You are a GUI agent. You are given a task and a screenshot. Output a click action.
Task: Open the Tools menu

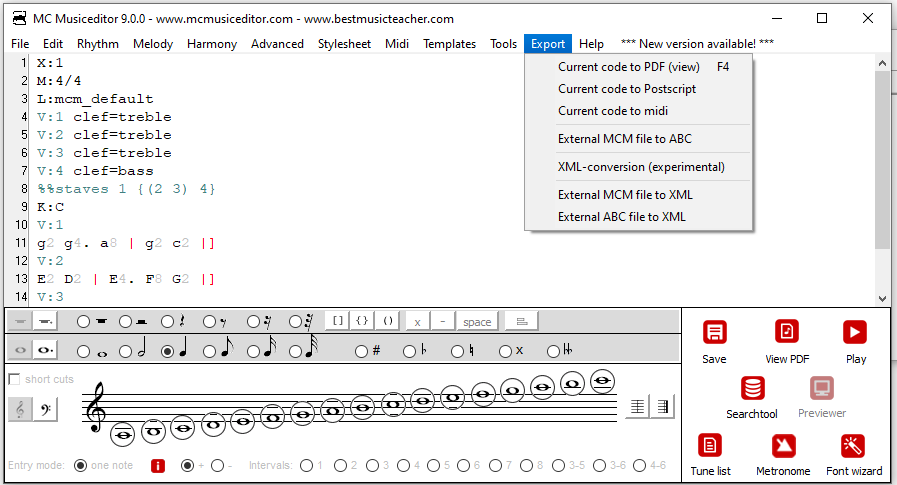[503, 44]
